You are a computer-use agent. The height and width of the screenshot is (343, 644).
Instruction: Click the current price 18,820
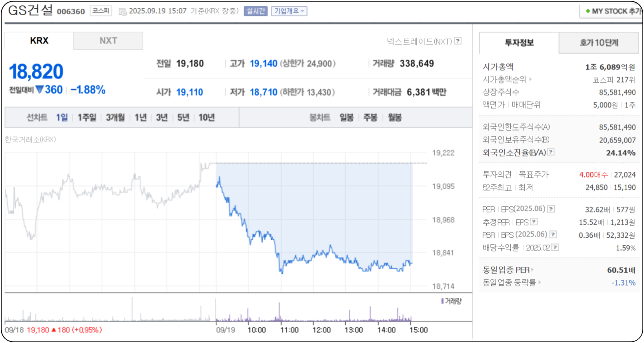36,71
